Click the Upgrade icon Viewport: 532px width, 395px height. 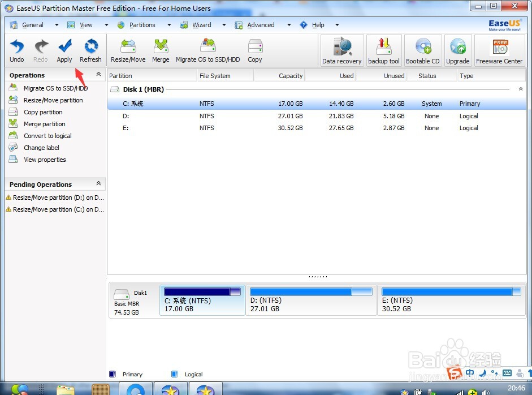(458, 50)
